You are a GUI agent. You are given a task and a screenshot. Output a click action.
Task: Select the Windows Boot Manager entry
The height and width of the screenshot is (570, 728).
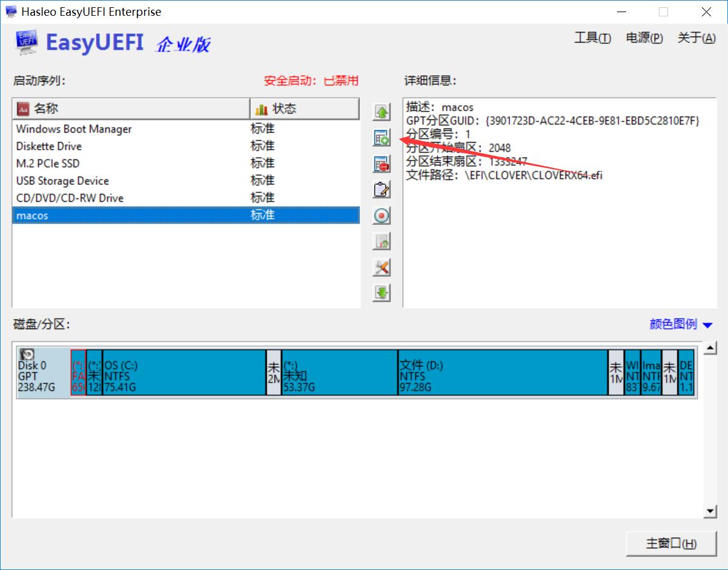75,129
